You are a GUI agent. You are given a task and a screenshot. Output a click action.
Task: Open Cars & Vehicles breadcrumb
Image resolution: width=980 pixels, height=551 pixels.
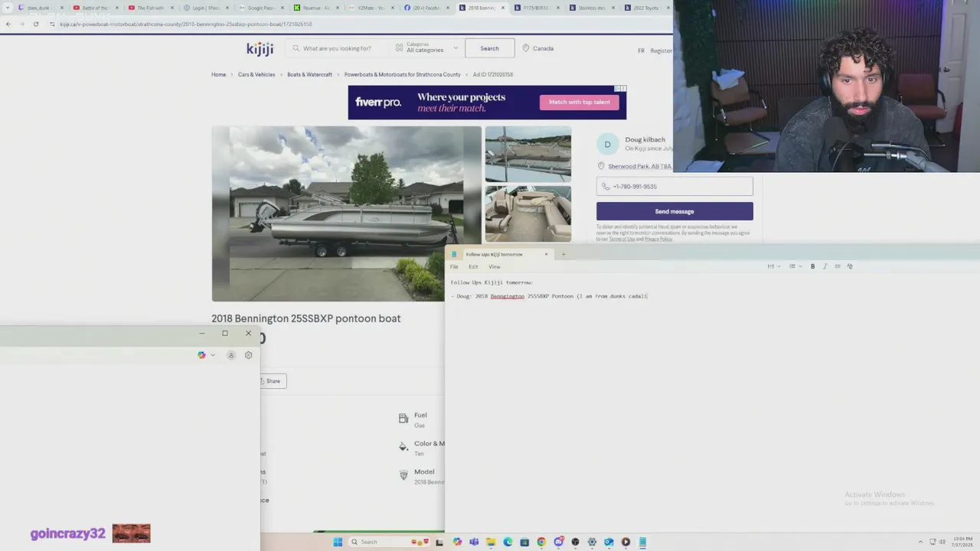(x=256, y=74)
